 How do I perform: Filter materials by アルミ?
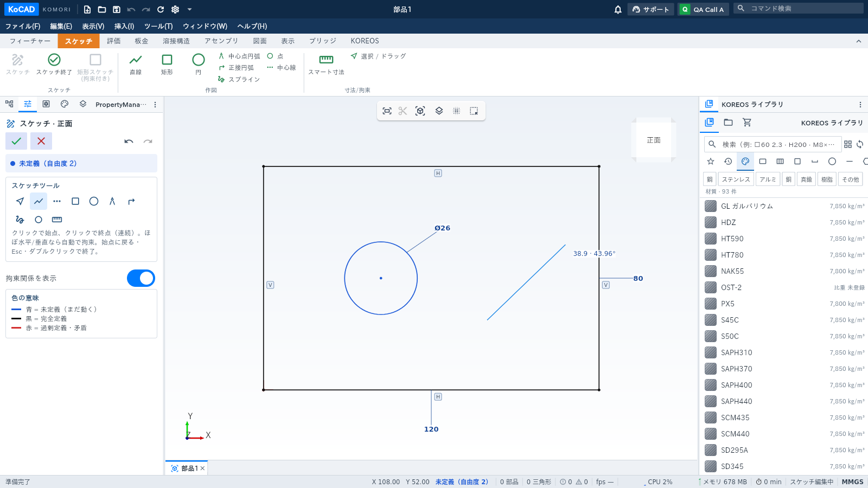point(768,179)
